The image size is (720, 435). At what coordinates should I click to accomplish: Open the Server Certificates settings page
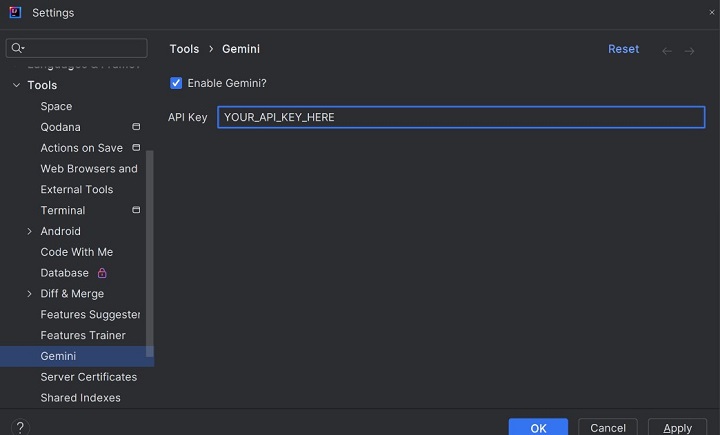88,377
